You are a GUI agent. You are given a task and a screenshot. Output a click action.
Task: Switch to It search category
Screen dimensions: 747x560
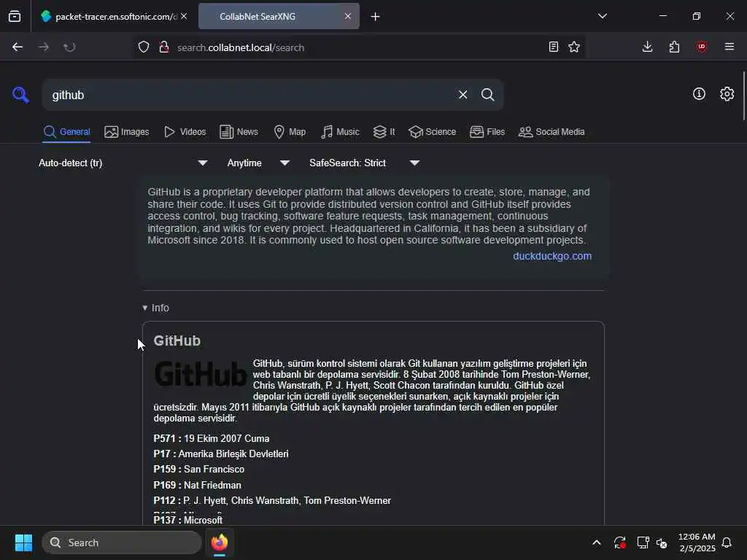(x=384, y=132)
